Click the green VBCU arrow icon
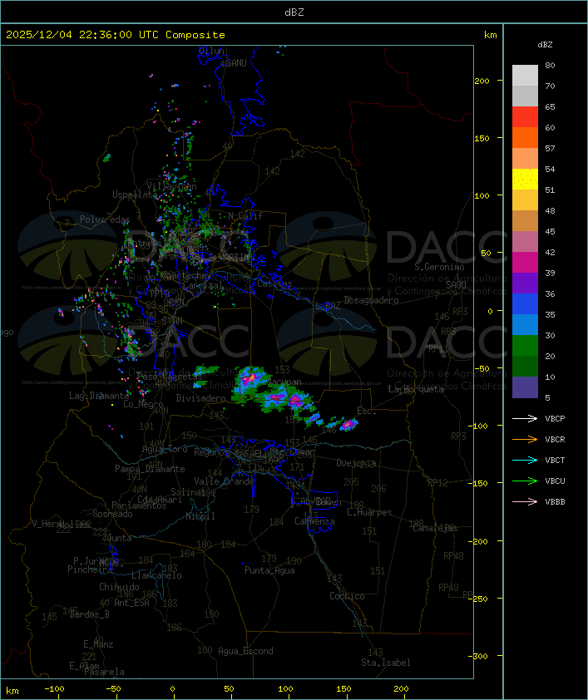The width and height of the screenshot is (588, 700). [525, 481]
